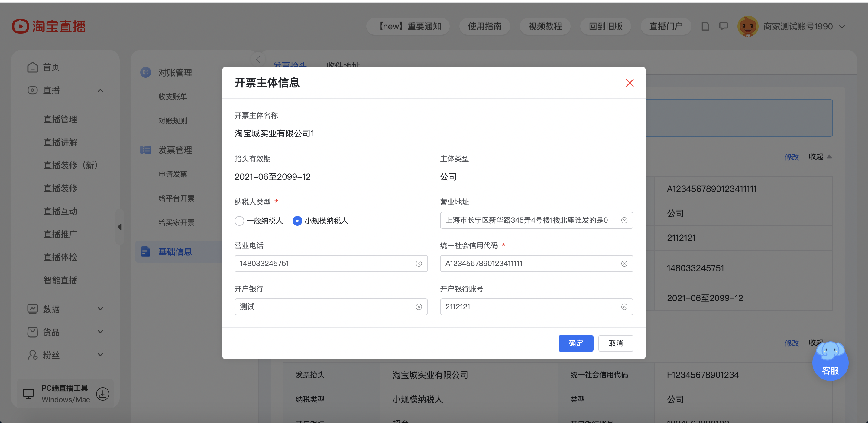The image size is (868, 423).
Task: Collapse the 直播 sidebar section chevron
Action: (100, 90)
